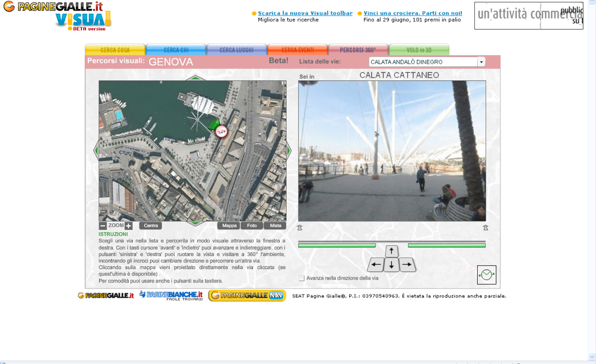596x364 pixels.
Task: Open the CERCA LUOGHI tab
Action: (x=236, y=50)
